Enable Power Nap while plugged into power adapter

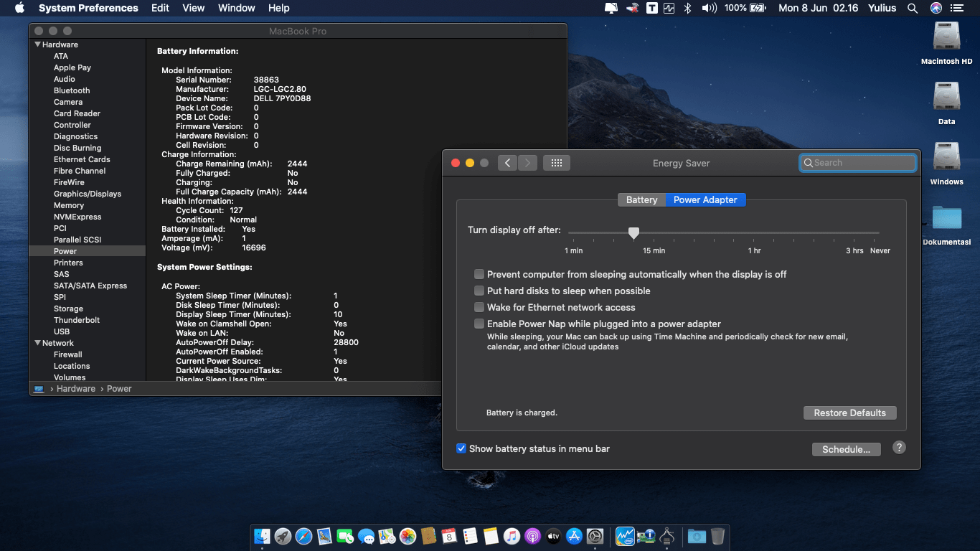tap(479, 324)
